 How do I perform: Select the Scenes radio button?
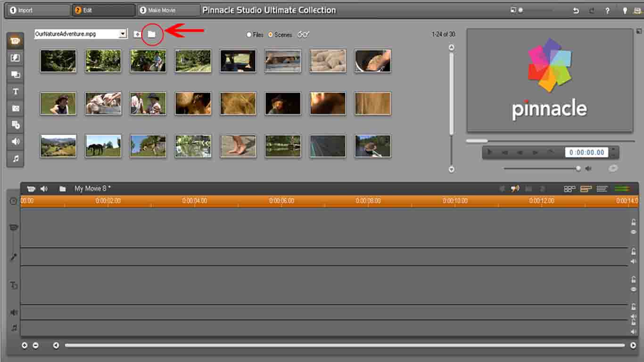(271, 34)
